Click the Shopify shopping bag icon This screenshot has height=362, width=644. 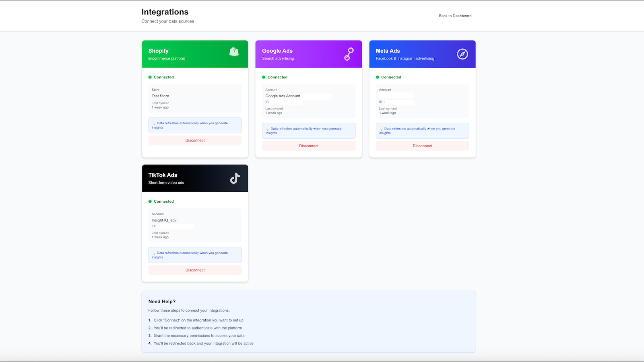click(234, 51)
